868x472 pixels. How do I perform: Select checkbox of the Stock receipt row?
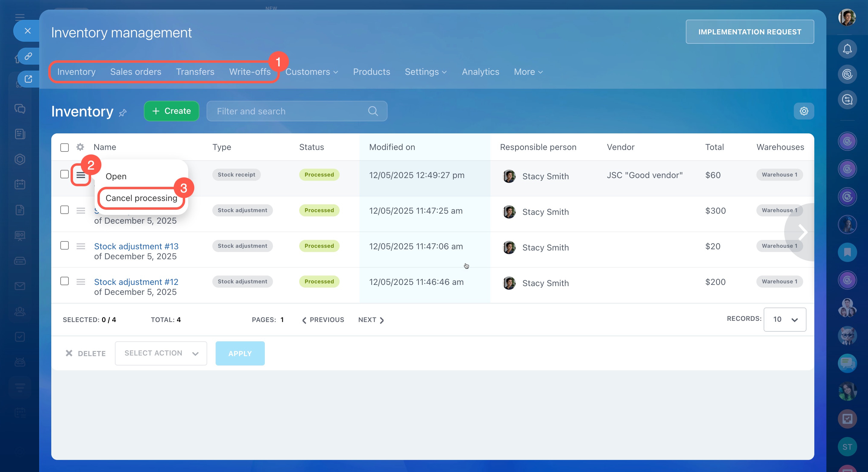click(64, 174)
